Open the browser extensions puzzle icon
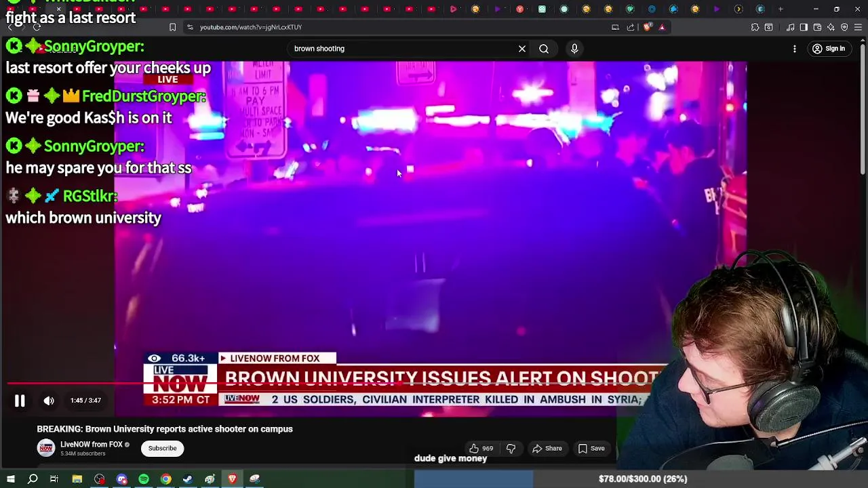868x488 pixels. click(x=755, y=27)
